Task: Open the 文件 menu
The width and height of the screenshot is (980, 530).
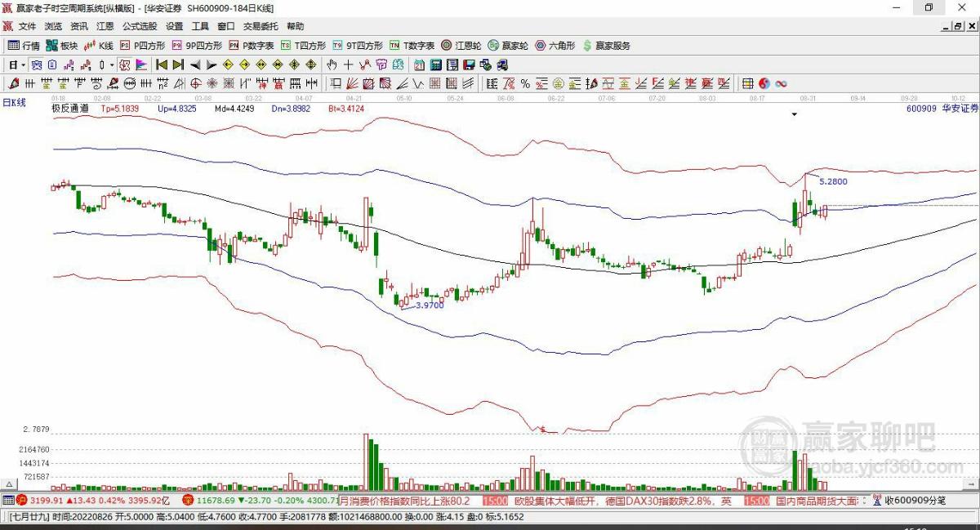Action: click(28, 27)
